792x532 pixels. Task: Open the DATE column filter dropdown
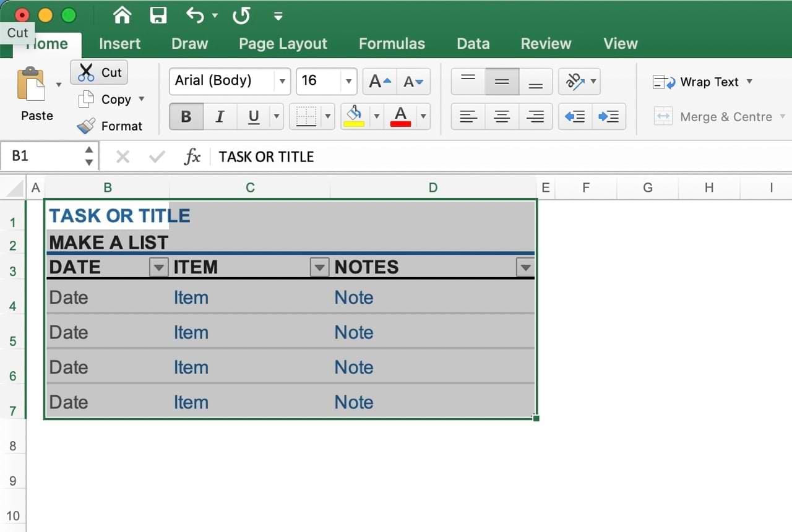(x=159, y=267)
